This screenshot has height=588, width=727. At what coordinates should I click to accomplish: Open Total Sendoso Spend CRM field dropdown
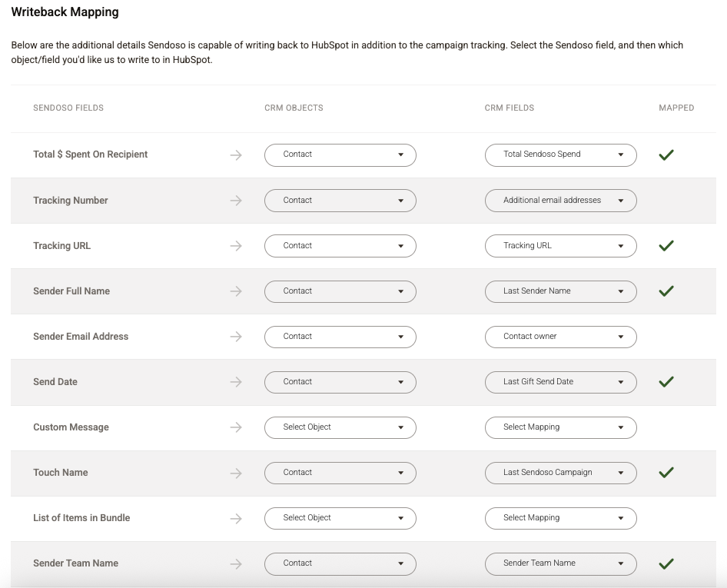click(x=560, y=155)
